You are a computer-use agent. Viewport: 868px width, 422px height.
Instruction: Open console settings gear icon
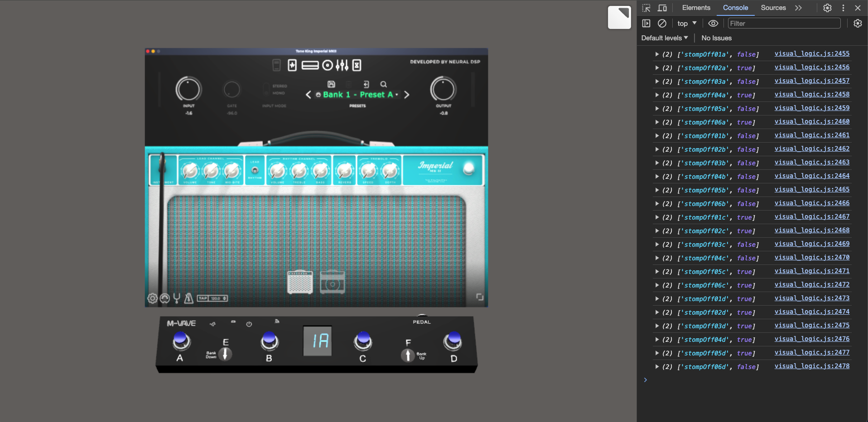pos(858,24)
